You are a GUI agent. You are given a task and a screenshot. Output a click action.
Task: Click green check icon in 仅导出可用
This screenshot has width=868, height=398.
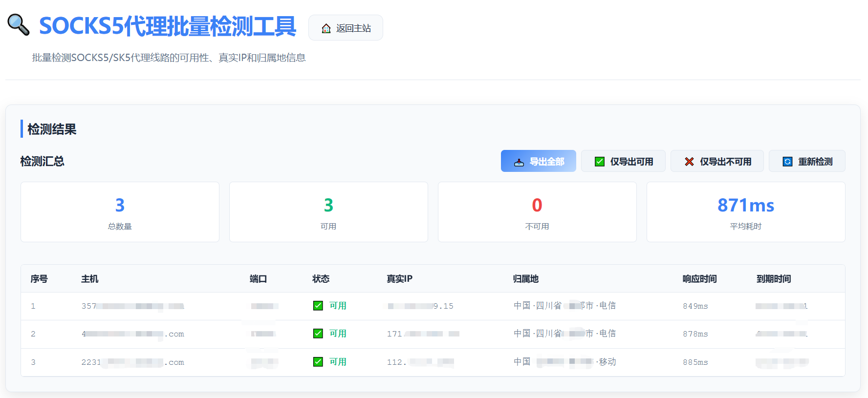point(600,162)
